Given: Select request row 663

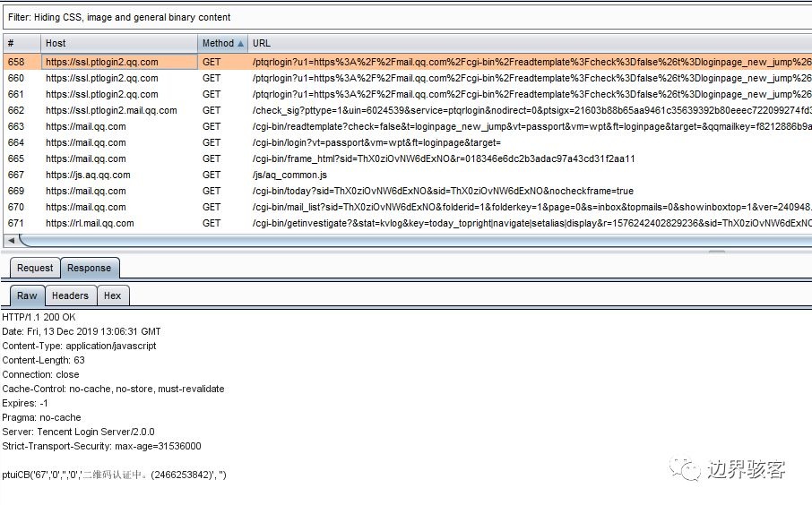Looking at the screenshot, I should pos(407,126).
